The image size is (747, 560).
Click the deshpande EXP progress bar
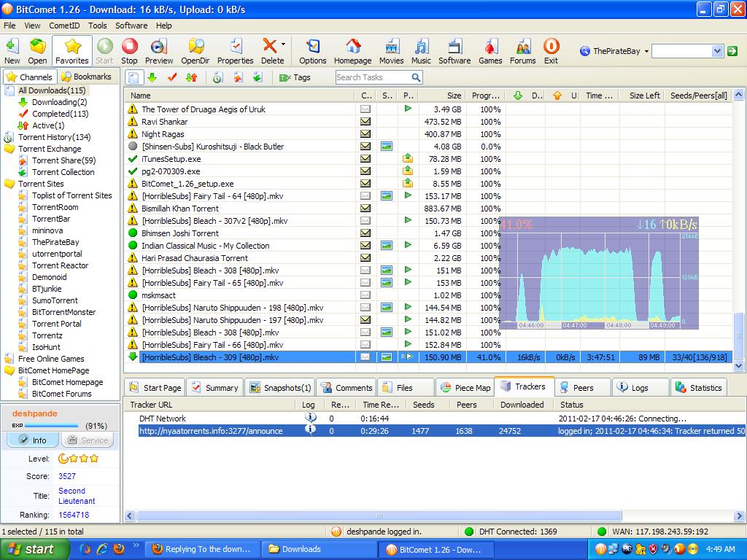tap(52, 425)
